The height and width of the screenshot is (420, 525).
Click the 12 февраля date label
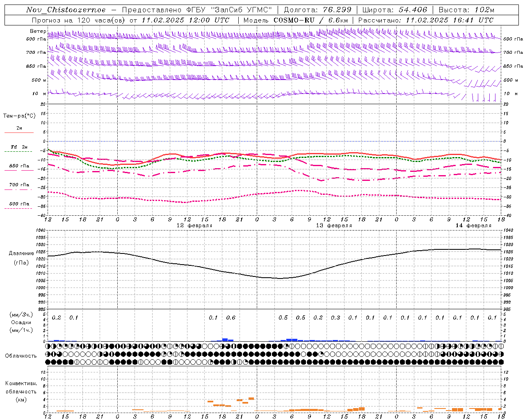click(194, 226)
